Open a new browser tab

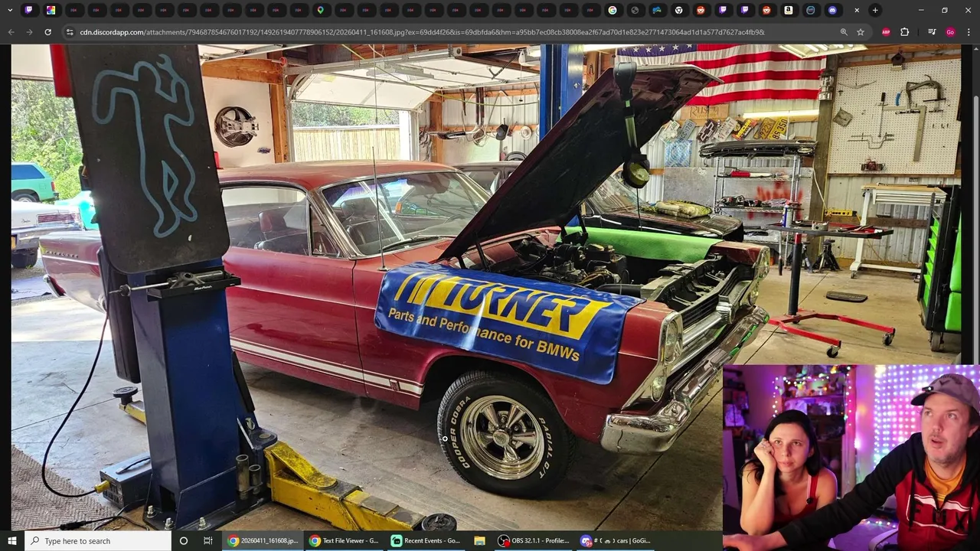[x=874, y=10]
